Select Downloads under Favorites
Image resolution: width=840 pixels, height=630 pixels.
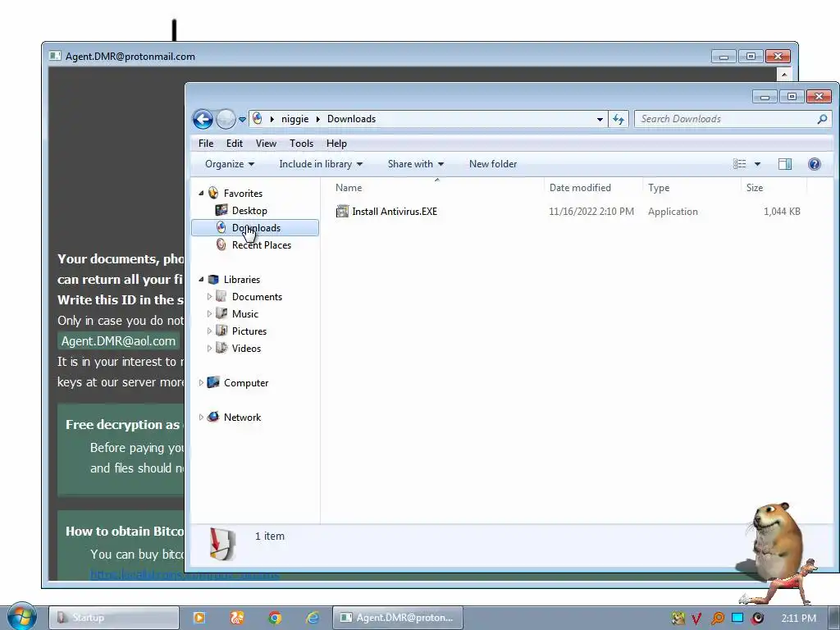(x=255, y=228)
